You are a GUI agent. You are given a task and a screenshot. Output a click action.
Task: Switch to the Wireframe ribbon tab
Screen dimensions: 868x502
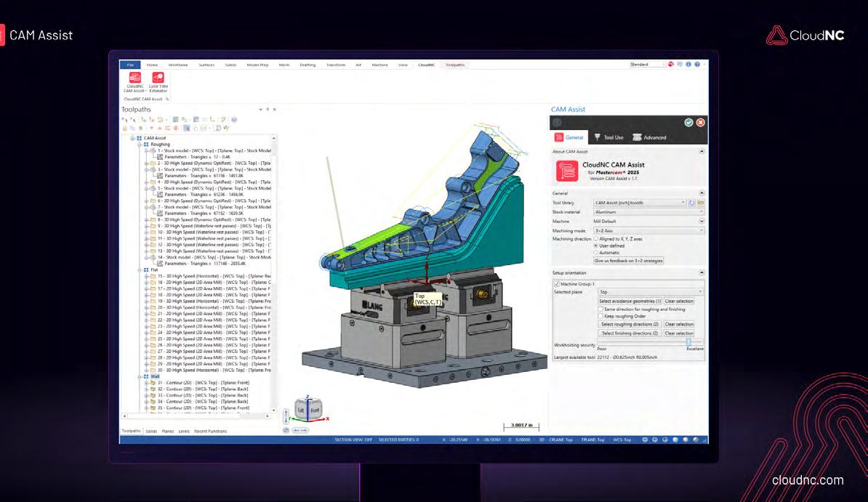178,65
